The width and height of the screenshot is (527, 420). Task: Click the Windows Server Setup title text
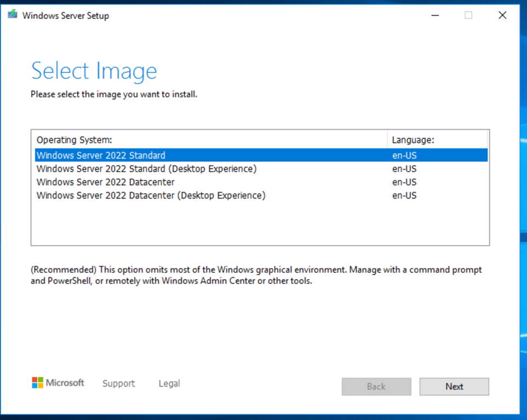[65, 15]
